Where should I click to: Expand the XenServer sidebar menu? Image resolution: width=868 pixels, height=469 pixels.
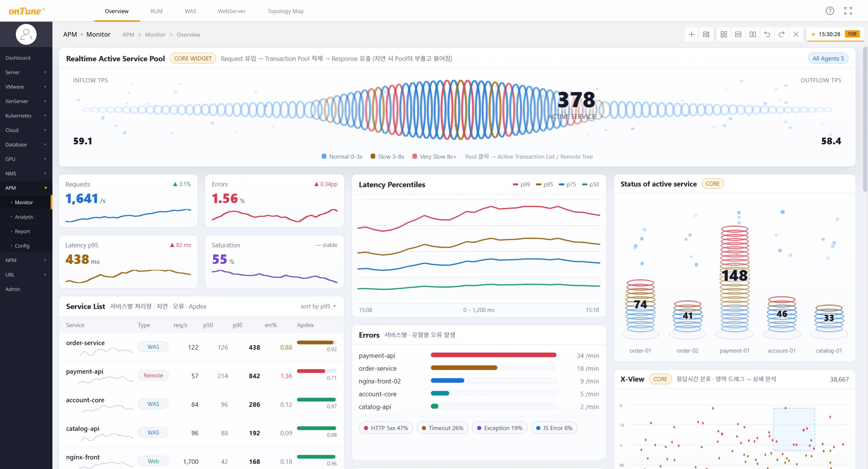coord(26,101)
